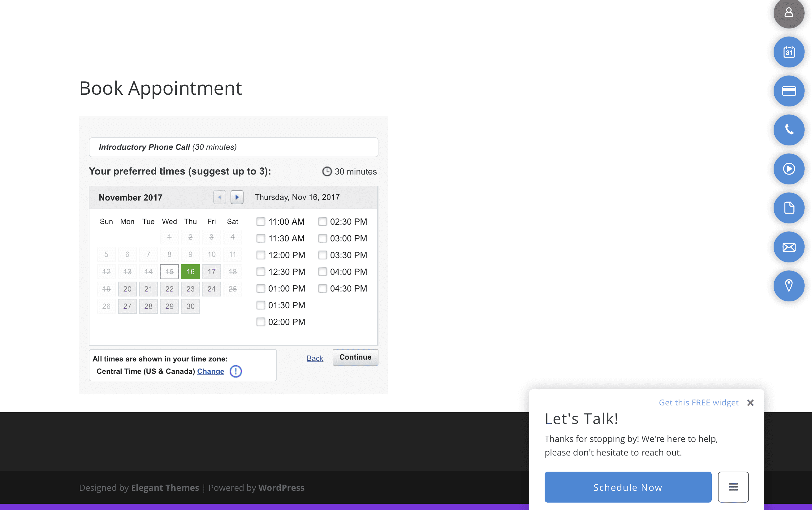This screenshot has width=812, height=510.
Task: Open the video play sidebar icon
Action: tap(788, 169)
